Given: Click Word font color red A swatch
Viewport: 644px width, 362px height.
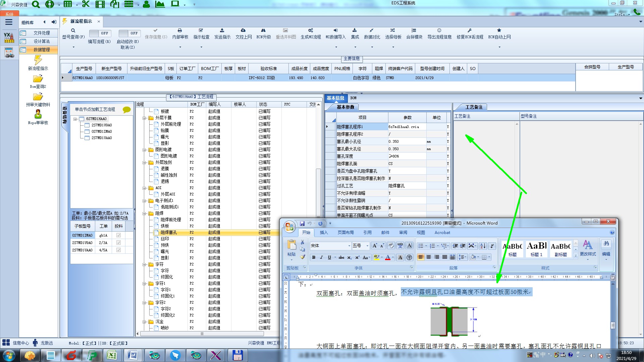Looking at the screenshot, I should 388,257.
